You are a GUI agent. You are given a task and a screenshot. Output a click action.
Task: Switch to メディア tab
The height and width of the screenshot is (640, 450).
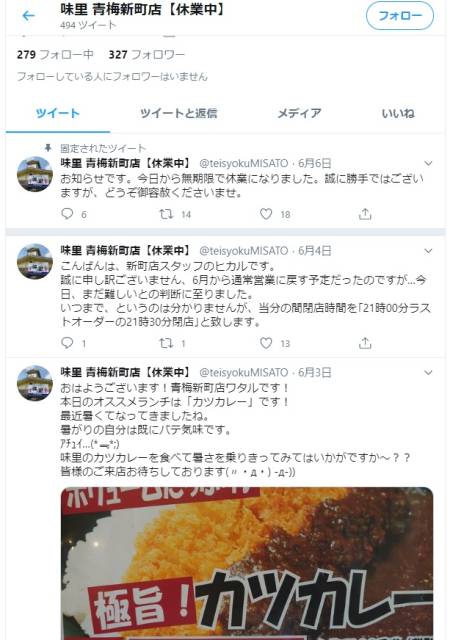[x=299, y=113]
